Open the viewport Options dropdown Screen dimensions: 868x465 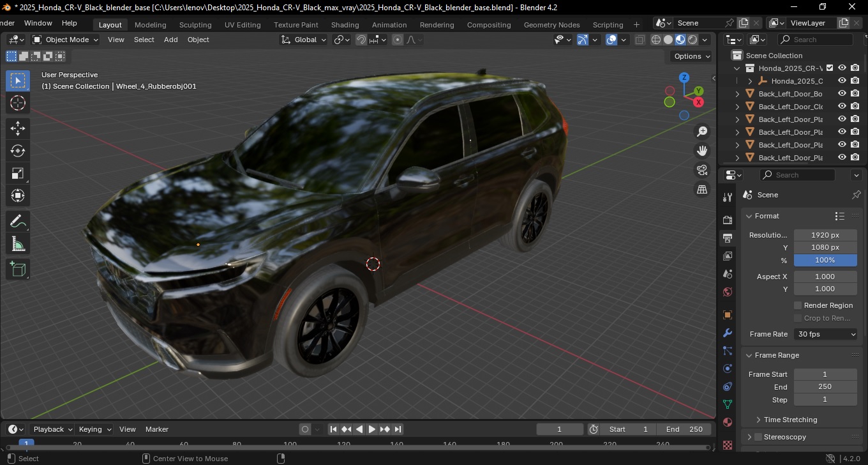(692, 56)
